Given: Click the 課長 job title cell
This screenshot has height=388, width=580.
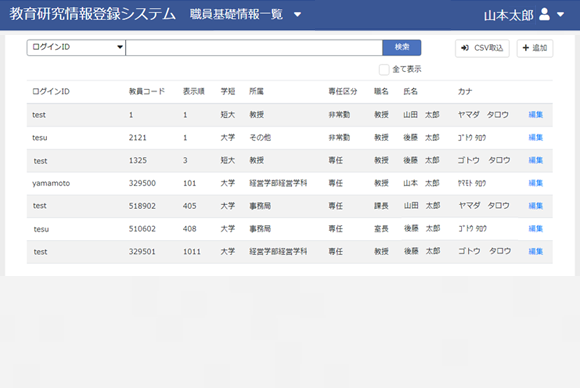Looking at the screenshot, I should [x=381, y=206].
